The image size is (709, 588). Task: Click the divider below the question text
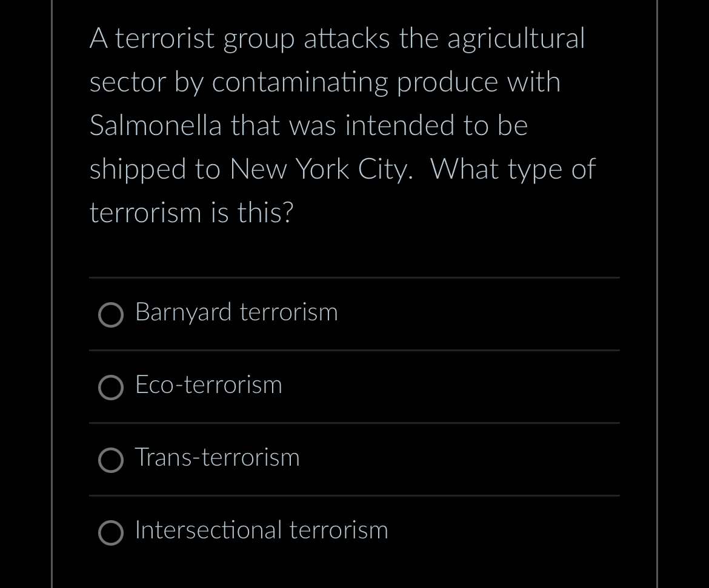point(354,278)
